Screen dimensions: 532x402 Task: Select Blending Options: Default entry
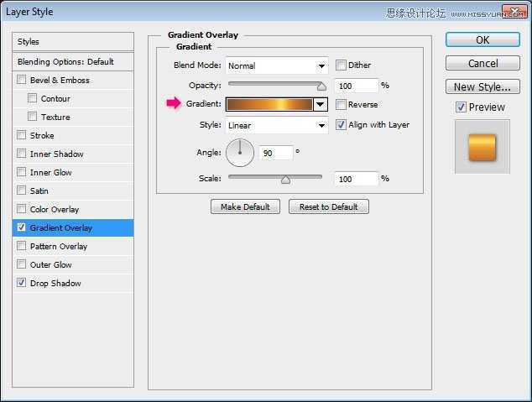coord(73,62)
